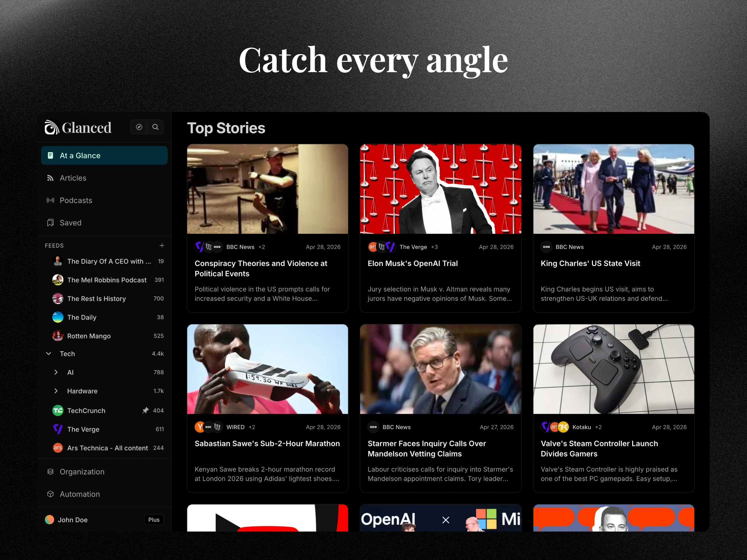The height and width of the screenshot is (560, 747).
Task: Add a new feed with the plus icon
Action: [x=162, y=245]
